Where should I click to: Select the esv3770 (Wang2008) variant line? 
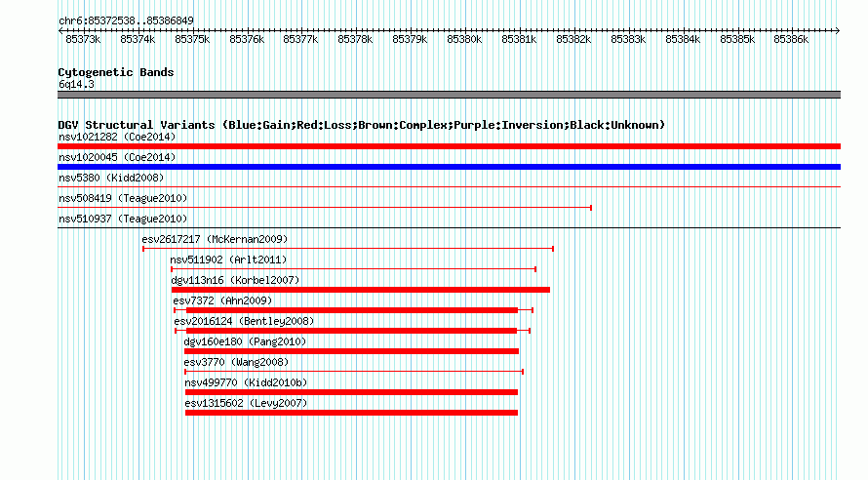coord(354,372)
